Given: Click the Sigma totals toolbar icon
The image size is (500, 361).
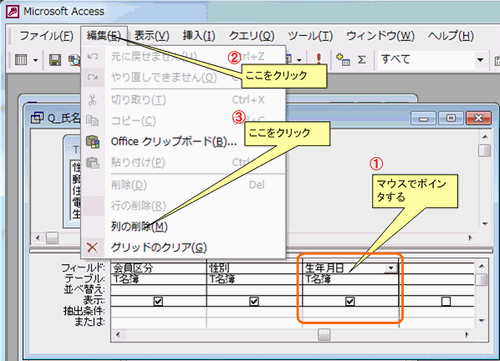Looking at the screenshot, I should [362, 60].
